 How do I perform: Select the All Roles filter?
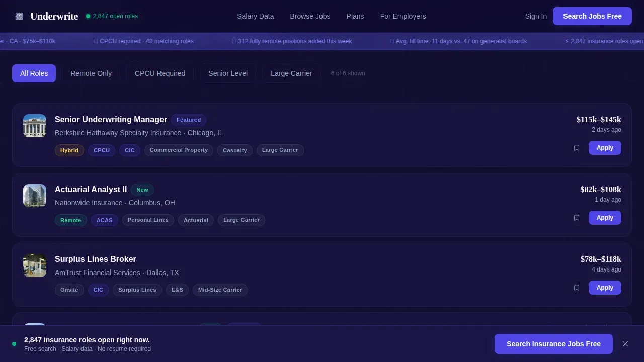tap(34, 73)
